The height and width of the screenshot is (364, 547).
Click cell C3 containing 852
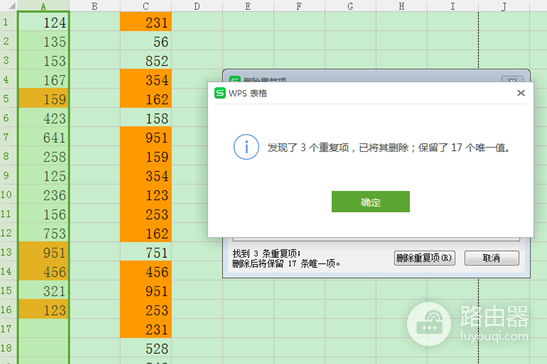point(146,60)
